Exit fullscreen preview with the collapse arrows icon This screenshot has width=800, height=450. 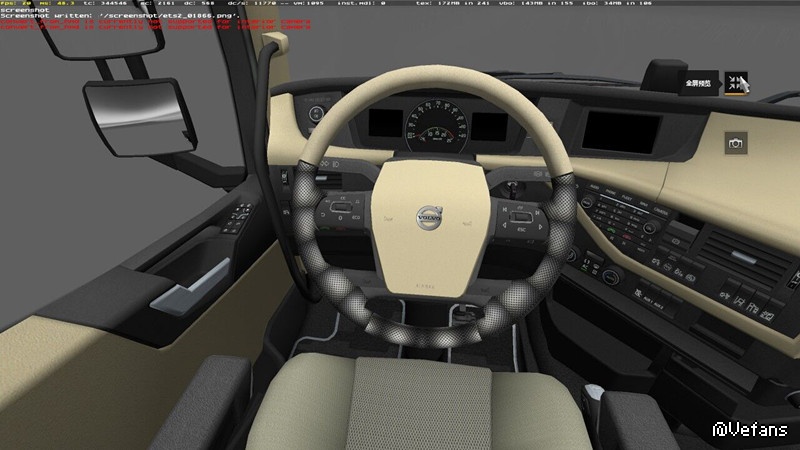[x=736, y=83]
